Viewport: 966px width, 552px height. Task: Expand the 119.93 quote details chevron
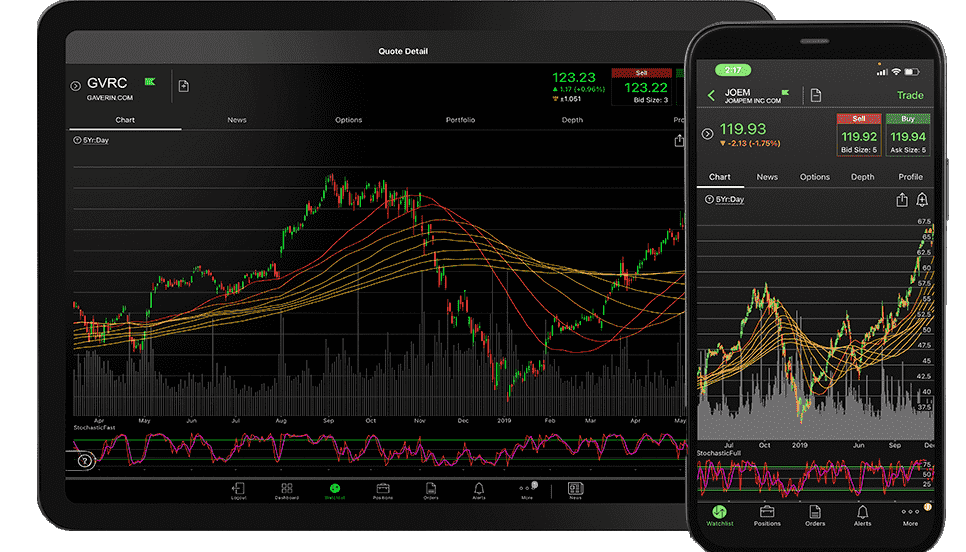coord(708,134)
